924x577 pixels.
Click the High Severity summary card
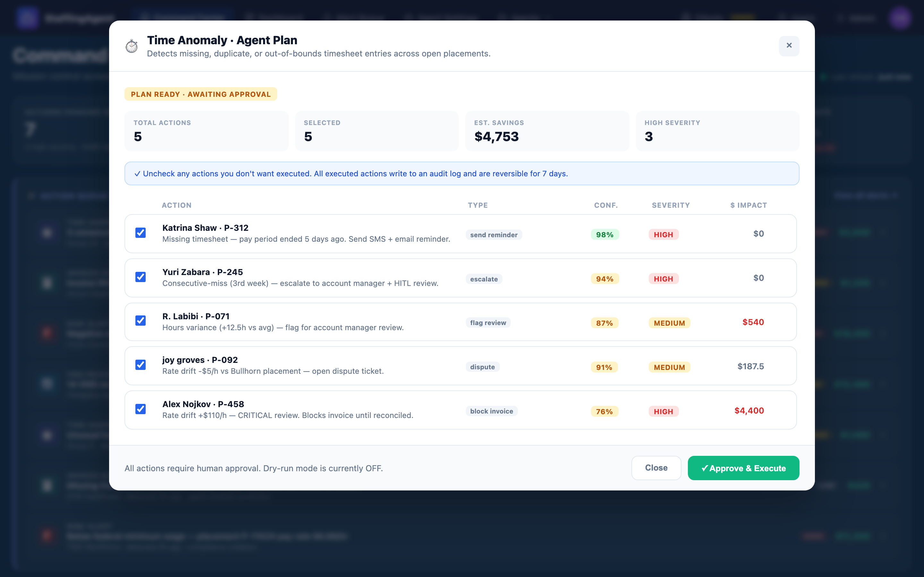click(717, 131)
